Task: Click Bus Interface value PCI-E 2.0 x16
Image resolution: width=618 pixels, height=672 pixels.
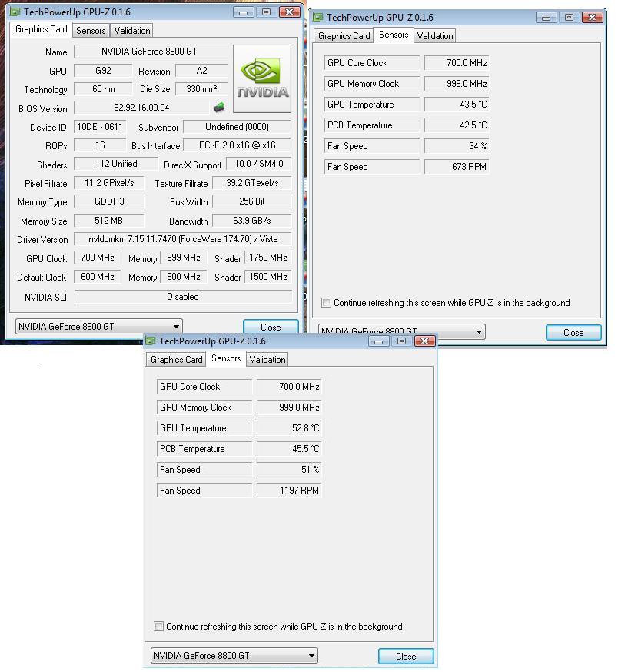Action: [x=237, y=145]
